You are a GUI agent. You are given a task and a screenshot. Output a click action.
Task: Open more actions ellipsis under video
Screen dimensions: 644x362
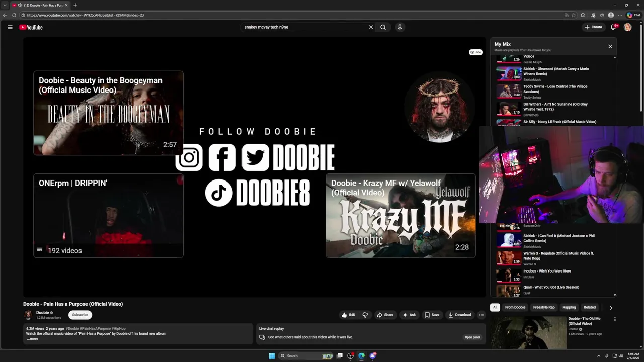[x=481, y=315]
